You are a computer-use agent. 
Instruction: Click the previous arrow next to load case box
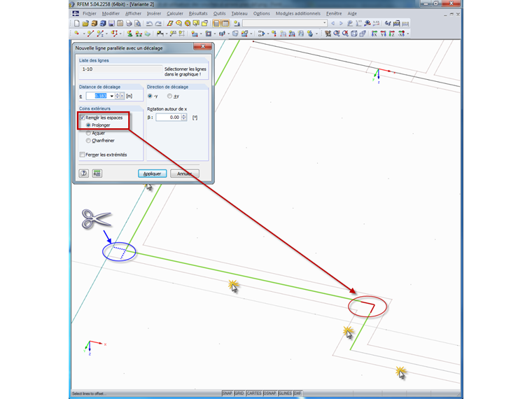pos(332,23)
